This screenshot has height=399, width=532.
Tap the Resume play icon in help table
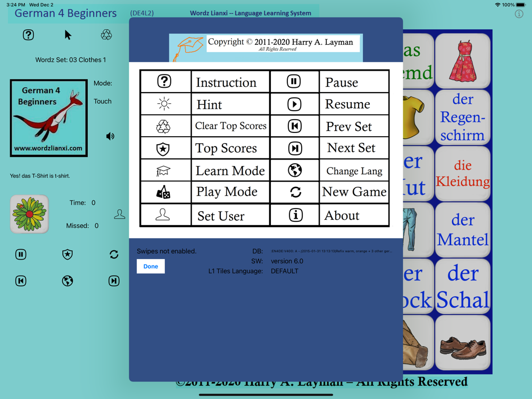click(294, 104)
